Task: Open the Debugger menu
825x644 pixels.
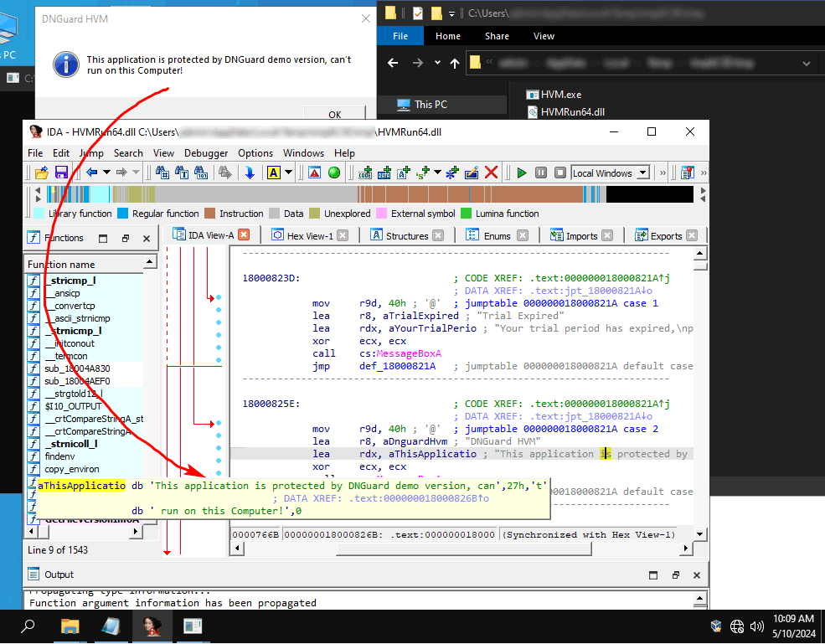Action: click(205, 153)
